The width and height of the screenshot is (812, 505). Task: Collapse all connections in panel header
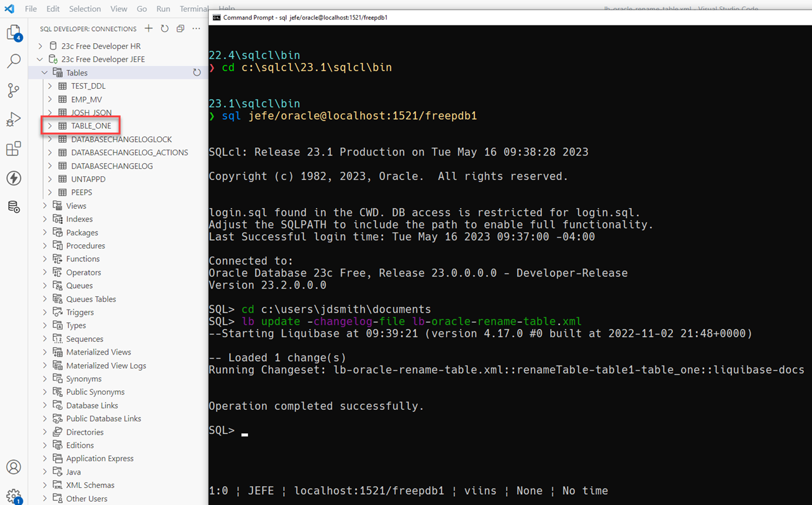pos(180,29)
